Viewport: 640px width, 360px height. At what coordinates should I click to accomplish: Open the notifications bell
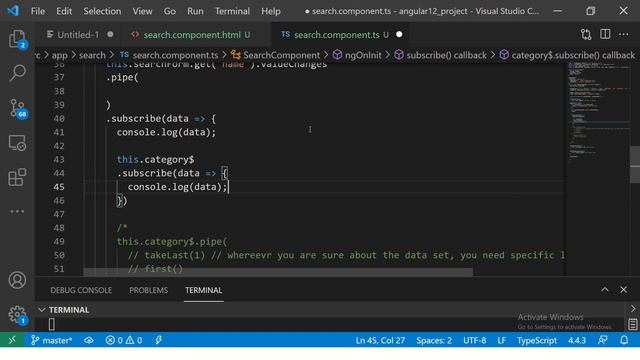624,340
